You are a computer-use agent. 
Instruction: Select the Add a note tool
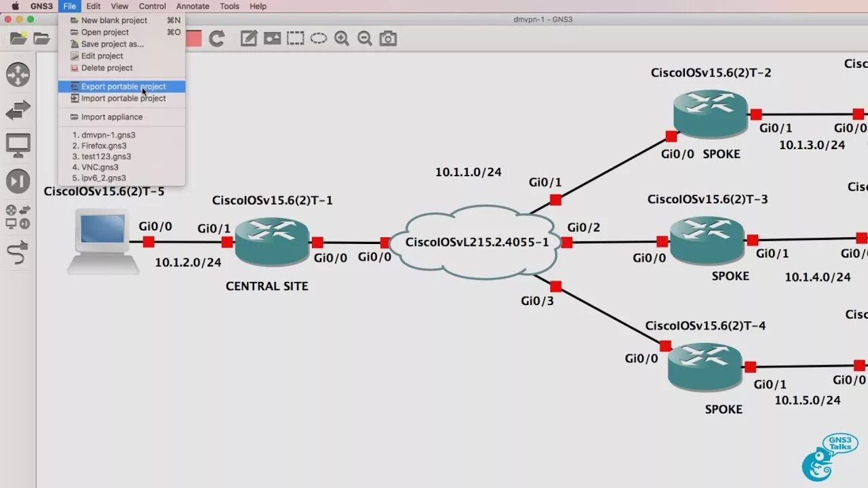(x=249, y=39)
